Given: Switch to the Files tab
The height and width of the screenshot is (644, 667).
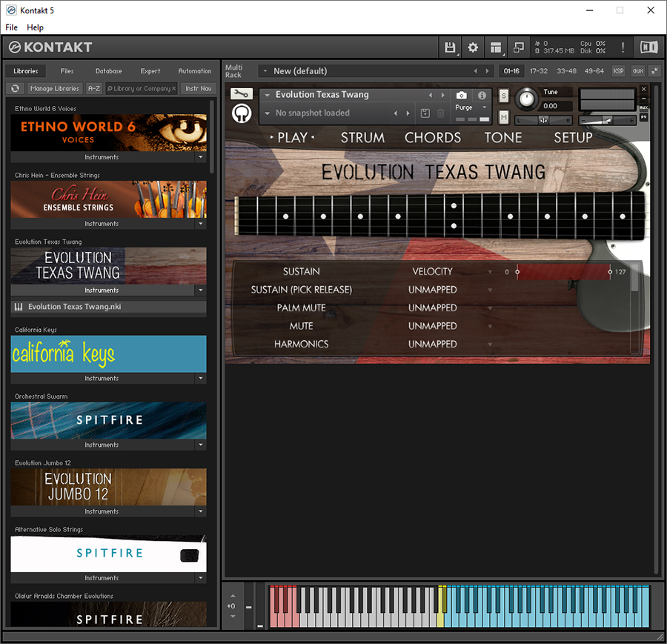Looking at the screenshot, I should (67, 71).
